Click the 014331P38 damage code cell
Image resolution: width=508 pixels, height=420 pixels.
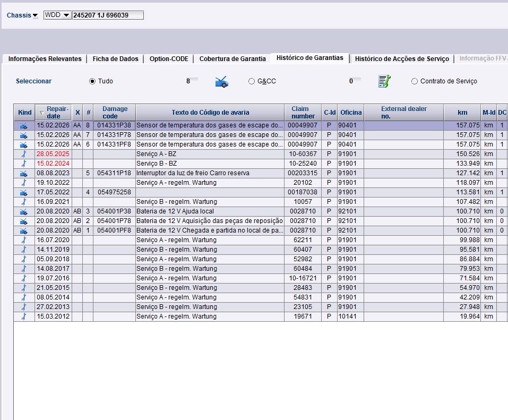(x=114, y=125)
